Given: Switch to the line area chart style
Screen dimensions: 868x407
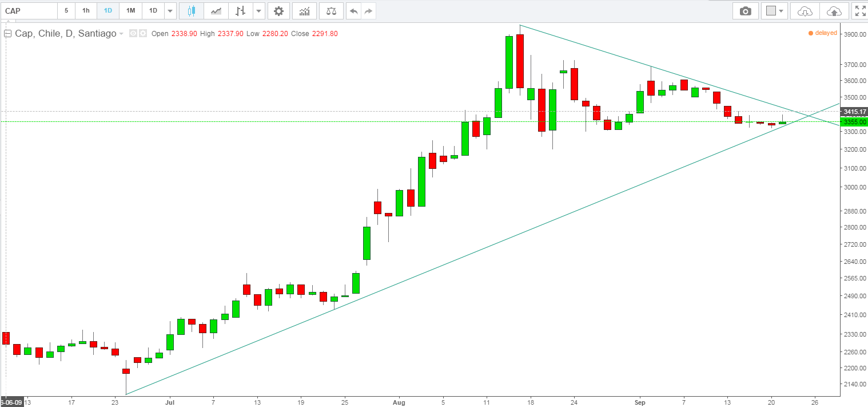Looking at the screenshot, I should pyautogui.click(x=216, y=11).
